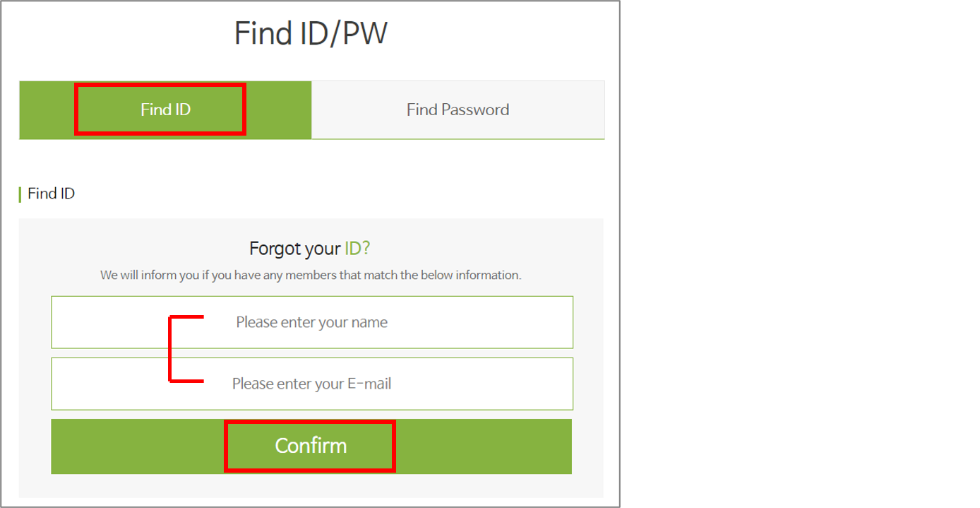Click the 'Forgot your ID?' heading
Viewport: 980px width, 508px height.
(x=309, y=249)
